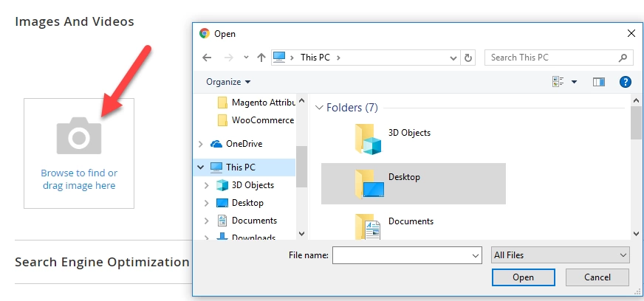Select Documents in the navigation pane

(x=247, y=221)
